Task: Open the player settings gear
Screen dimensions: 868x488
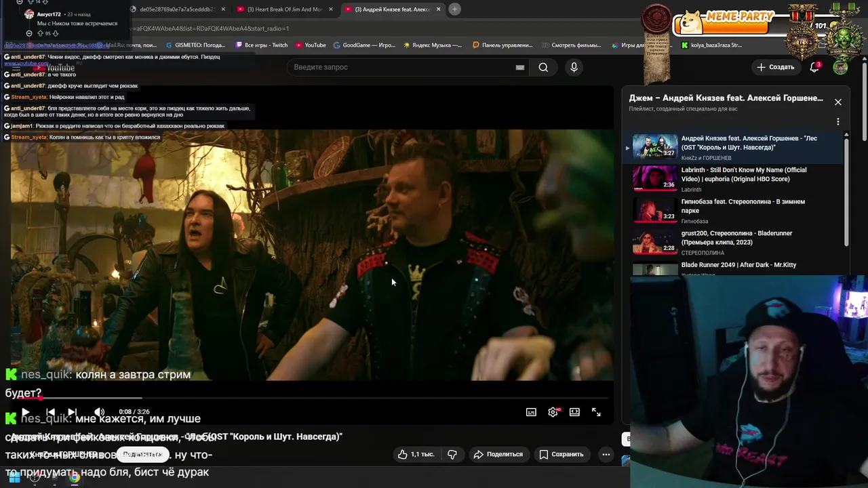Action: (553, 412)
